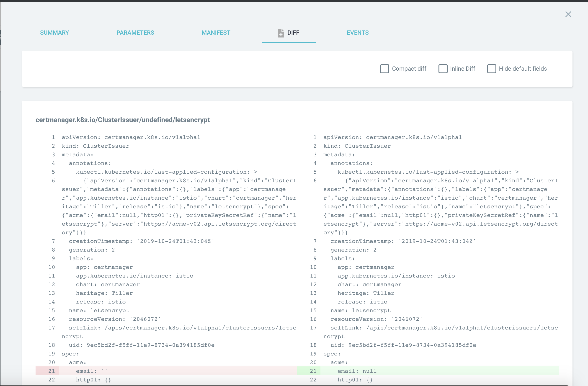Open the EVENTS tab

358,33
